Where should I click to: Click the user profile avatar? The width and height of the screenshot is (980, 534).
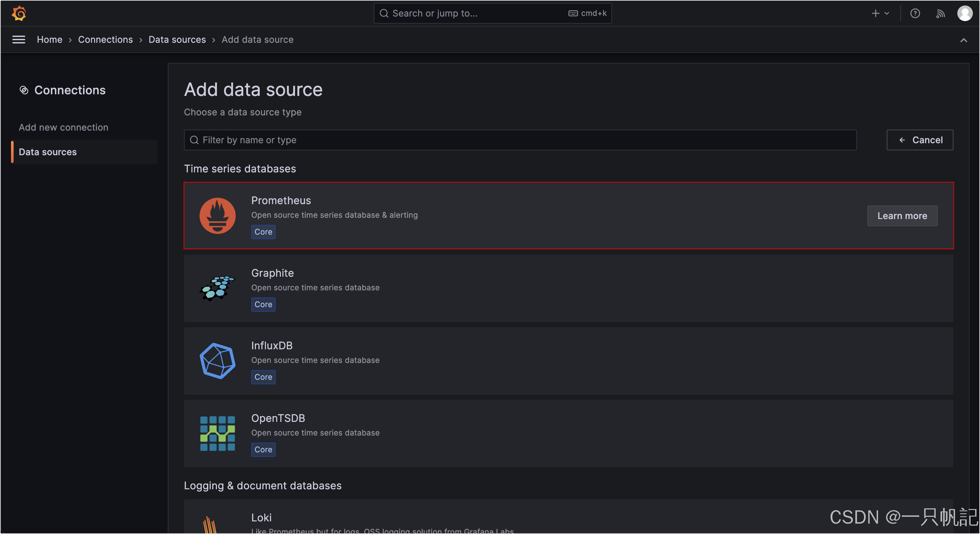[964, 13]
